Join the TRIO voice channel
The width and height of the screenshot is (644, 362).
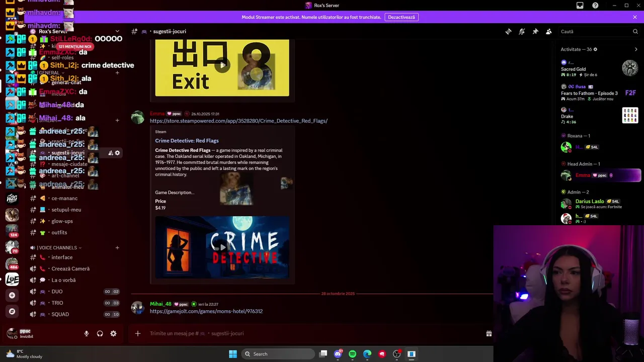[74, 303]
